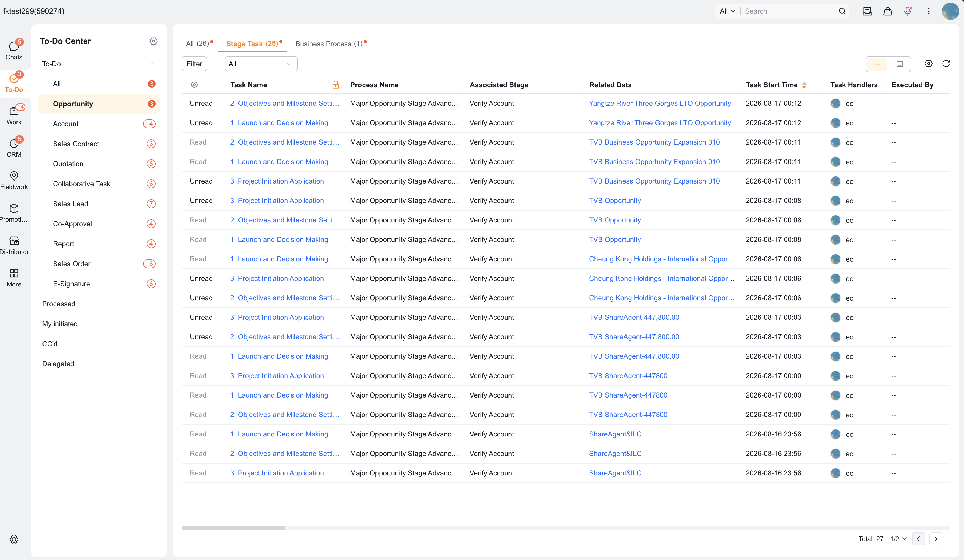Select the E-Signature category

pos(99,284)
